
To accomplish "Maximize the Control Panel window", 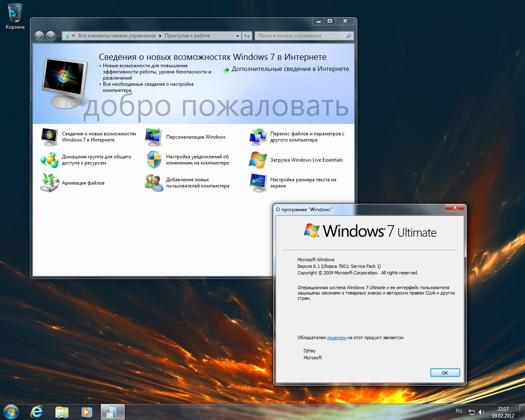I will pyautogui.click(x=330, y=21).
